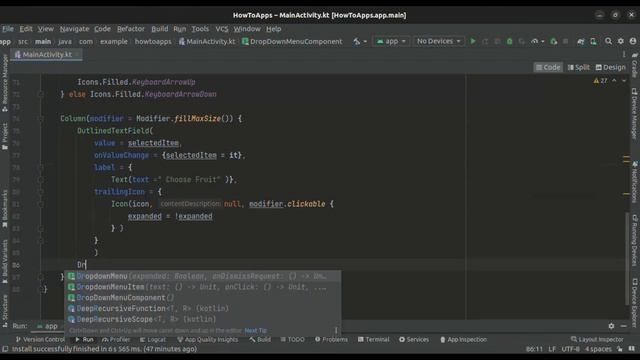
Task: Collapse the Column block fold marker
Action: pyautogui.click(x=40, y=119)
